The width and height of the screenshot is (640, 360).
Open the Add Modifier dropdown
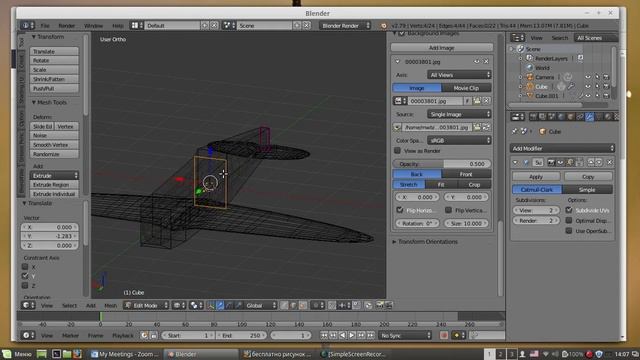click(562, 148)
